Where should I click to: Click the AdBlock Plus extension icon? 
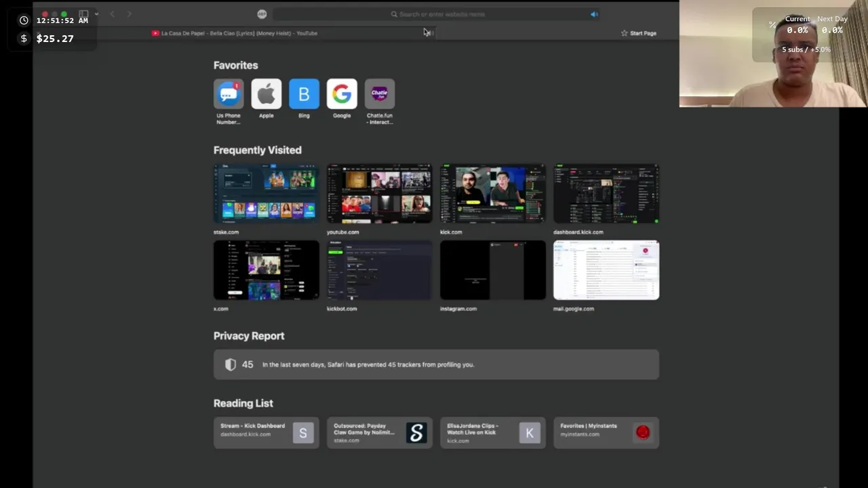262,14
